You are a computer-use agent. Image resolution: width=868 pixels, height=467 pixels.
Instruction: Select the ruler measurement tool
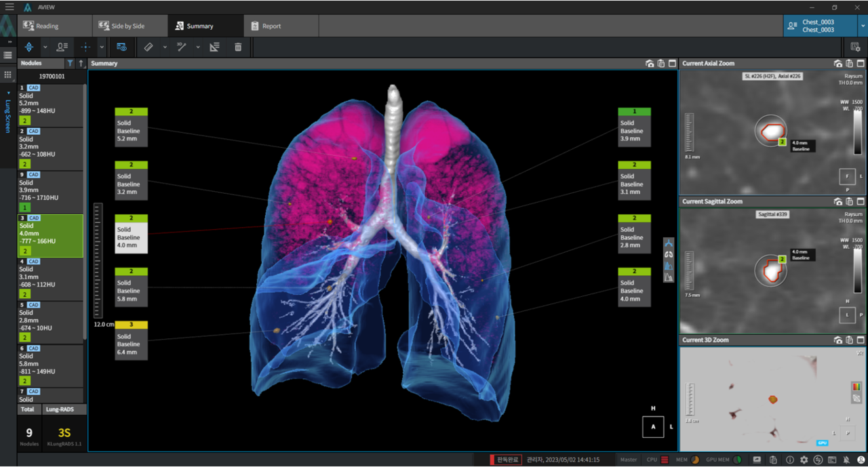click(x=149, y=47)
